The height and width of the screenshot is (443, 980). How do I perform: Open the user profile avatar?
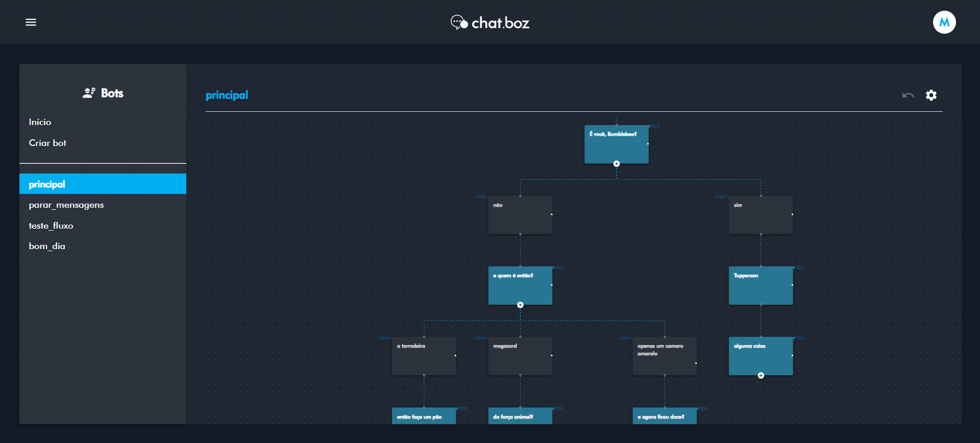[944, 22]
